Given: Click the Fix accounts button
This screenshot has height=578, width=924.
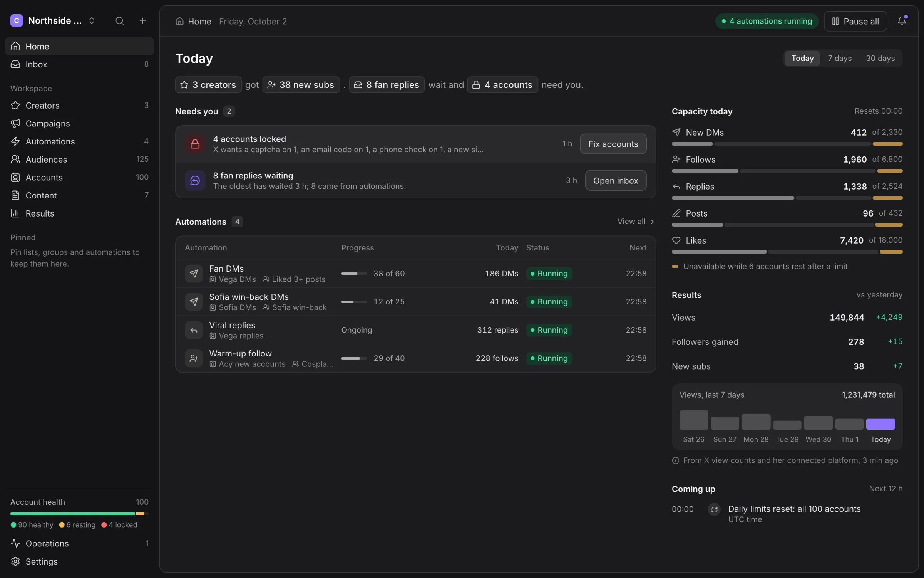Looking at the screenshot, I should (x=613, y=144).
